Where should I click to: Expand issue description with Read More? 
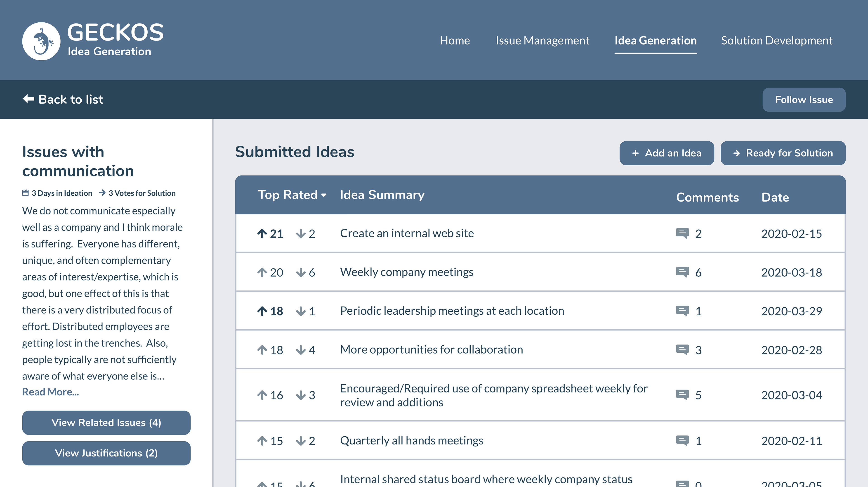(x=51, y=392)
